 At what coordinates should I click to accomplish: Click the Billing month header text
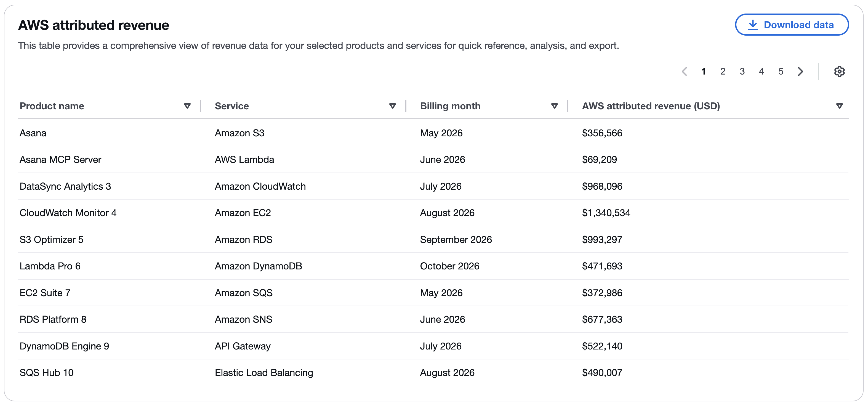[450, 106]
